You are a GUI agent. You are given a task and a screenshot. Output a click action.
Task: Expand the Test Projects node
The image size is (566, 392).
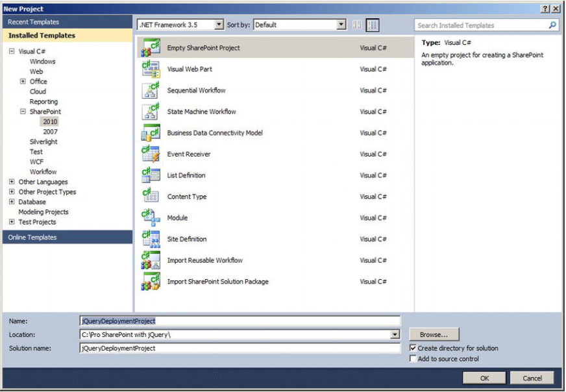(12, 221)
